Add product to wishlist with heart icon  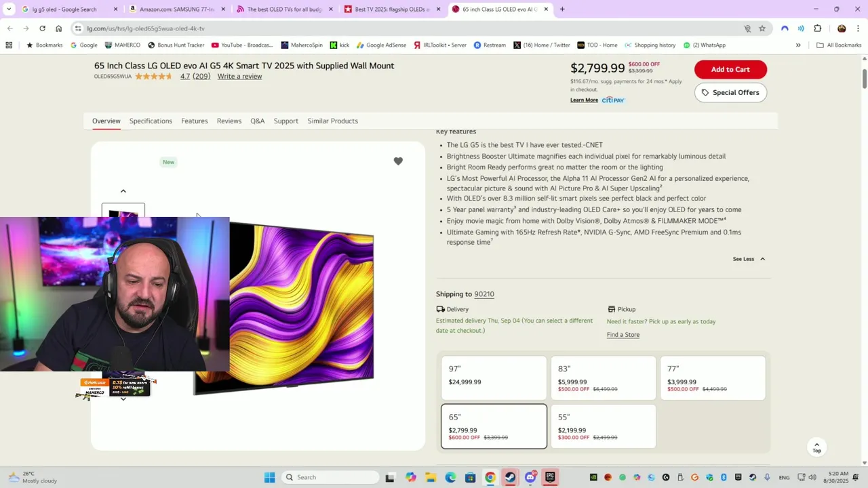click(398, 161)
